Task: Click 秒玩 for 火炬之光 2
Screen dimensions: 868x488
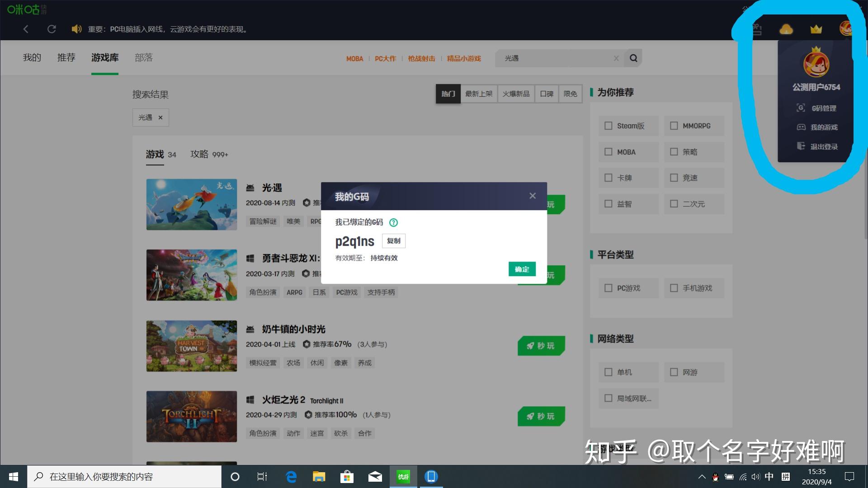Action: (x=541, y=416)
